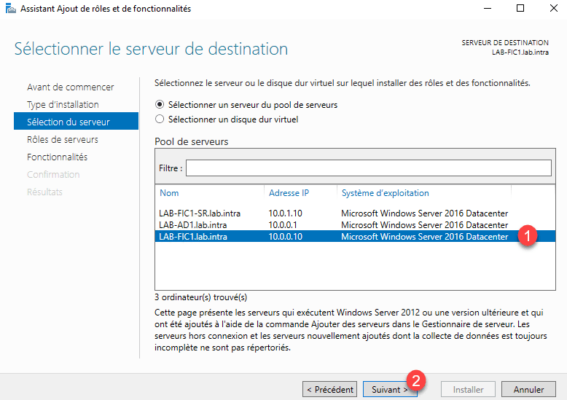
Task: Click the OS cell of the LAB-AD1 row
Action: tap(425, 225)
